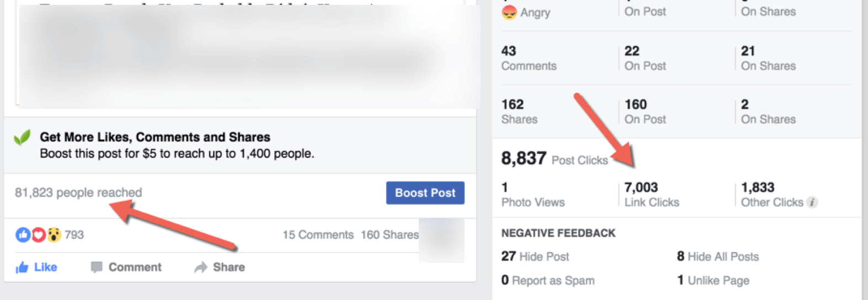The height and width of the screenshot is (300, 868).
Task: Click the Wow face reaction icon
Action: coord(54,235)
